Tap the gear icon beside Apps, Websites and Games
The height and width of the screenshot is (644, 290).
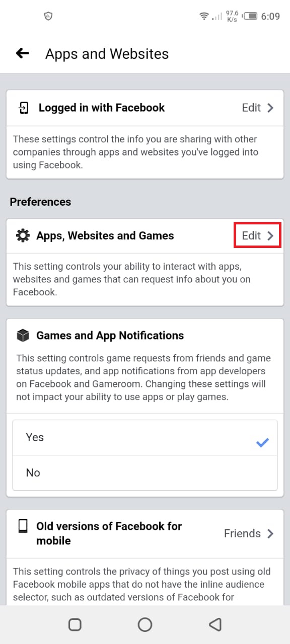[x=23, y=235]
